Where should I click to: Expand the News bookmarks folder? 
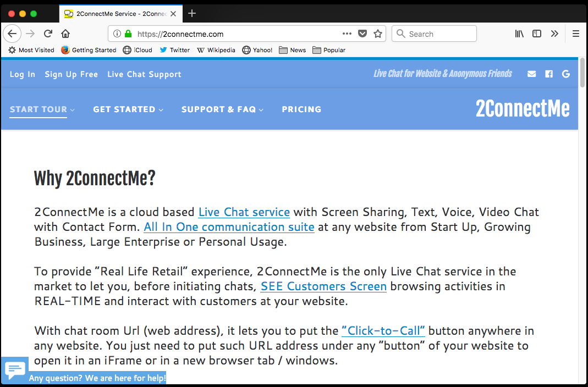pyautogui.click(x=293, y=50)
